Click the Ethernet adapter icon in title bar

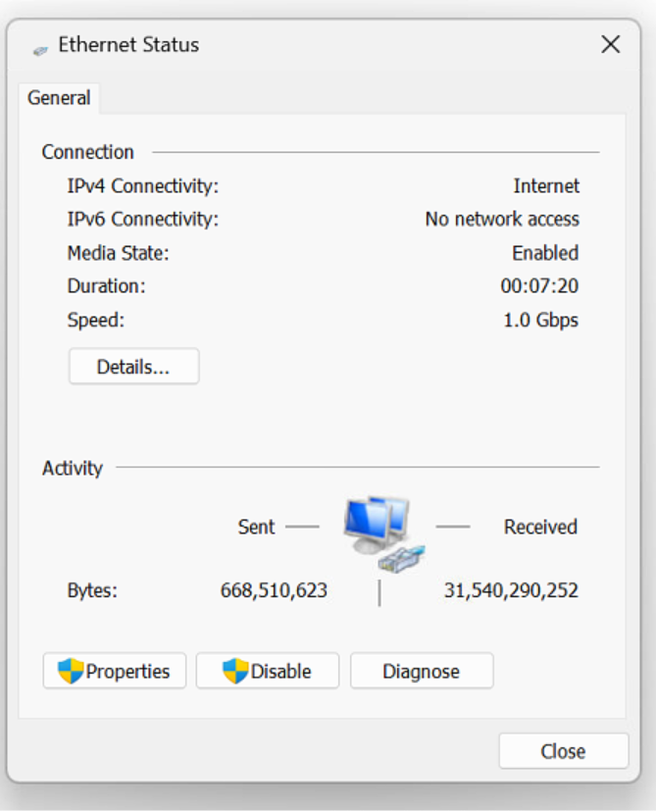(x=40, y=50)
